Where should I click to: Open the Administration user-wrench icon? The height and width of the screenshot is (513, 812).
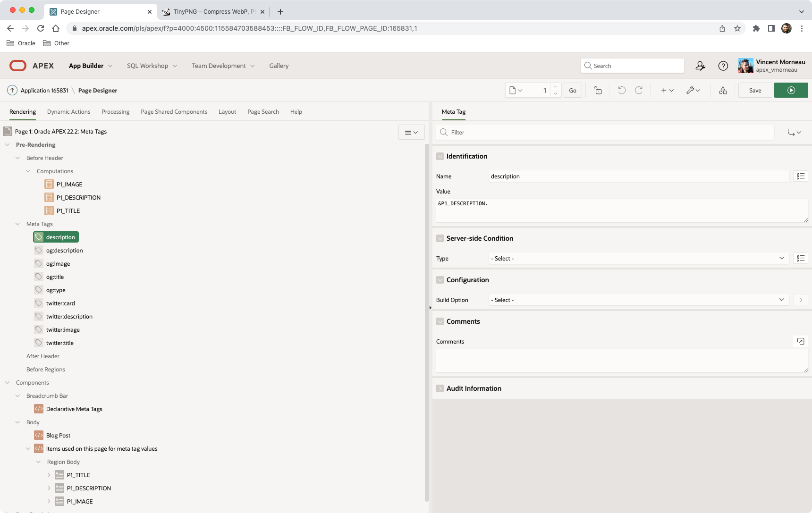pyautogui.click(x=700, y=66)
